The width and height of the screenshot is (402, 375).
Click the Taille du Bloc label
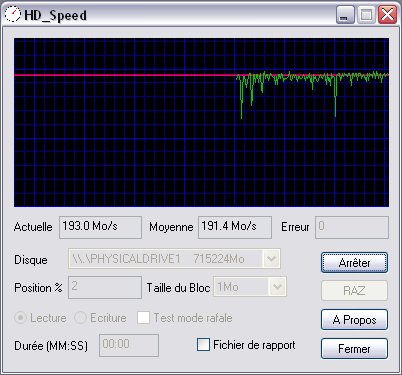pyautogui.click(x=178, y=288)
